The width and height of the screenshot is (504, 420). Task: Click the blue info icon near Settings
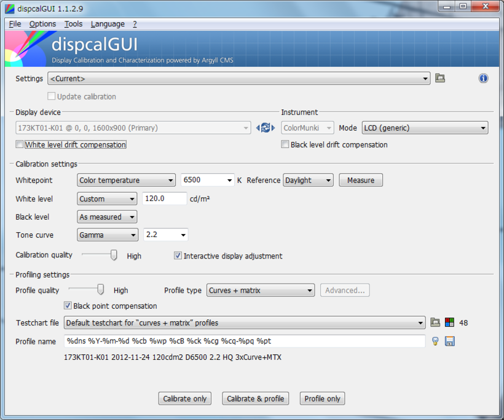(x=483, y=78)
